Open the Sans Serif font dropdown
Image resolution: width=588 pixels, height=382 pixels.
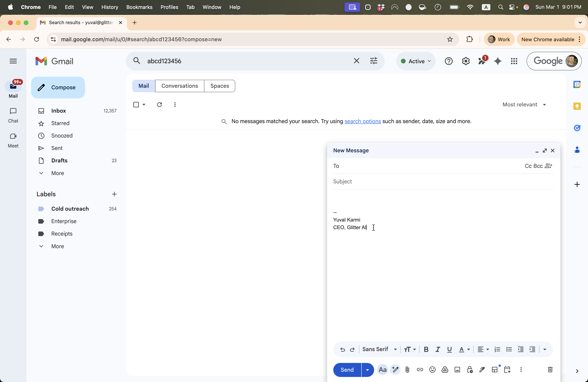pyautogui.click(x=380, y=349)
